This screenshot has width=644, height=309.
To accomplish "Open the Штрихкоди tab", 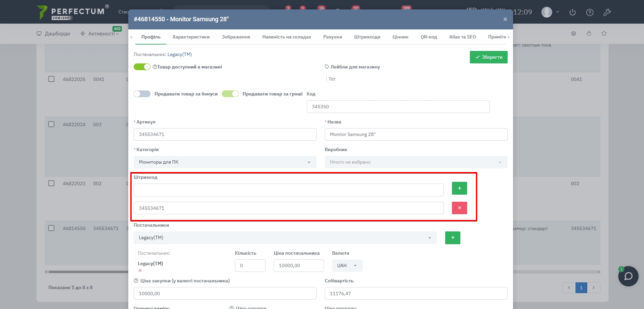I will pos(367,37).
